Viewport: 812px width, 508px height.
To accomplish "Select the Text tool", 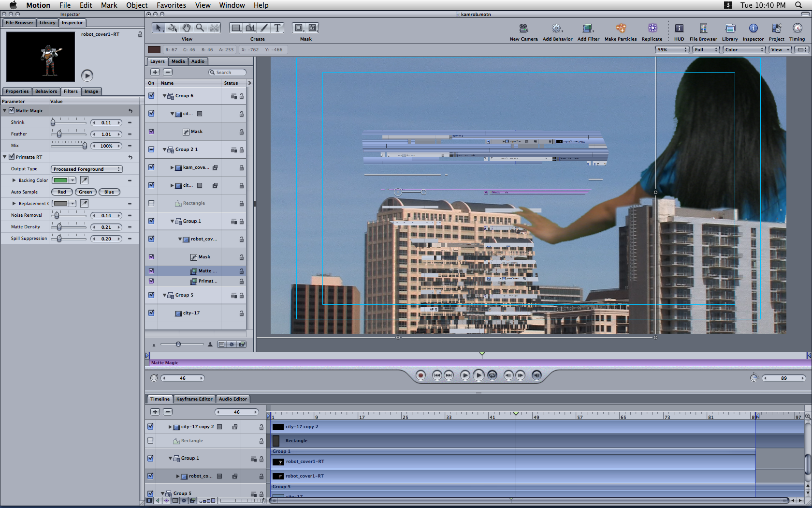I will click(x=277, y=28).
